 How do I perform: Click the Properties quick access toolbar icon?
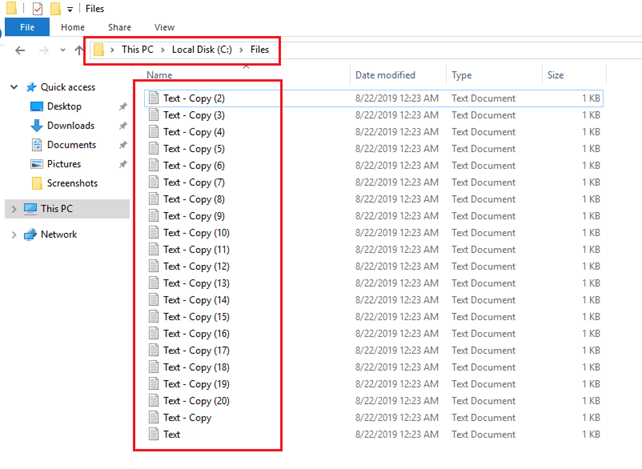point(37,9)
